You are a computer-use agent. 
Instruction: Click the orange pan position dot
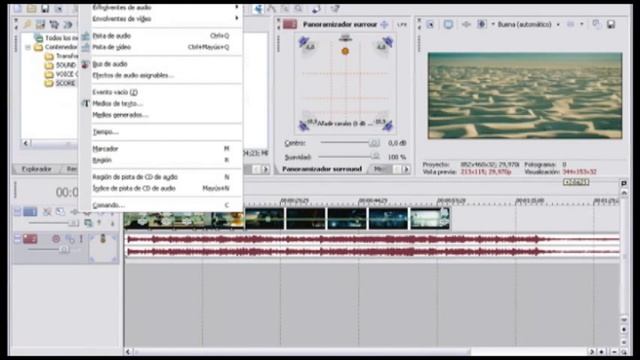[x=345, y=51]
